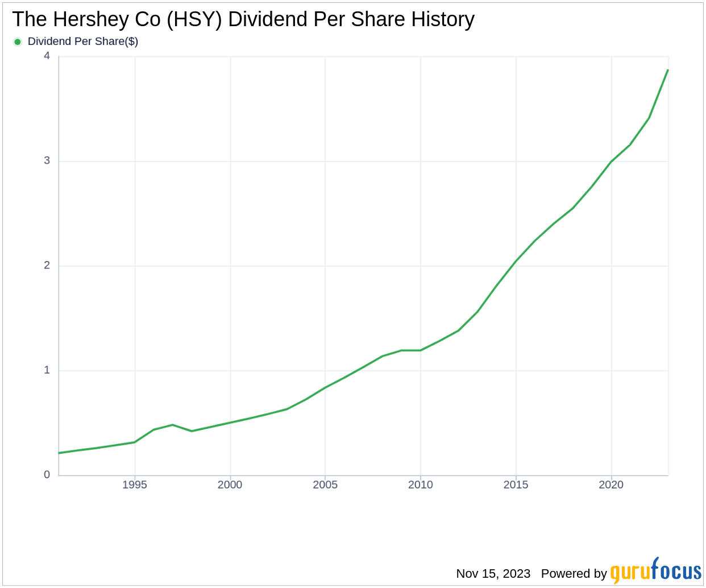This screenshot has height=588, width=706.
Task: Click the green legend dot for Dividend Per Share
Action: click(18, 42)
